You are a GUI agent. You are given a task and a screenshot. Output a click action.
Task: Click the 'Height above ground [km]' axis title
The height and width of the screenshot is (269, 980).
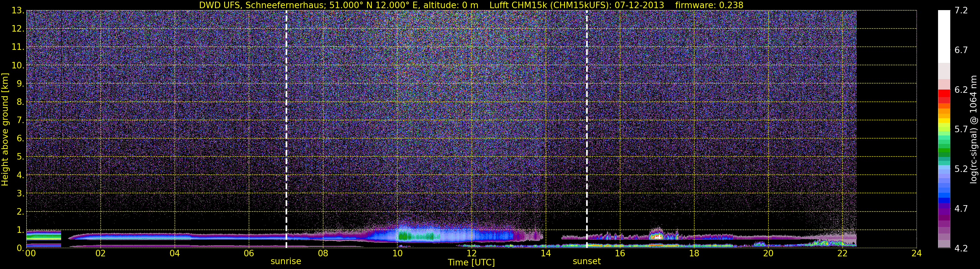click(x=5, y=129)
